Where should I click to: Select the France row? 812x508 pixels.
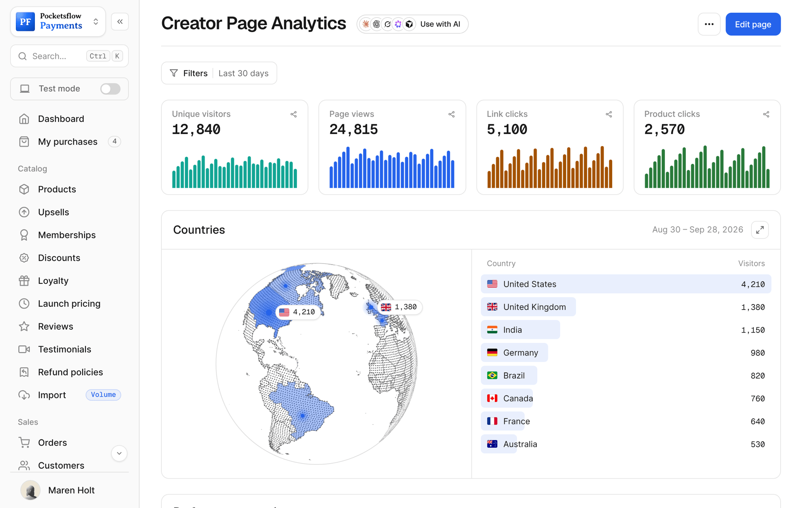click(x=626, y=421)
